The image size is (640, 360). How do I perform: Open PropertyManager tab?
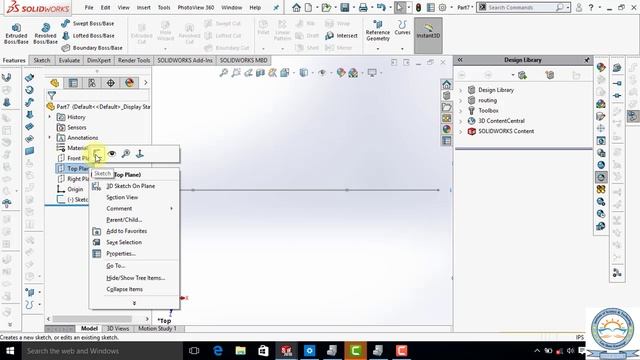coord(73,83)
